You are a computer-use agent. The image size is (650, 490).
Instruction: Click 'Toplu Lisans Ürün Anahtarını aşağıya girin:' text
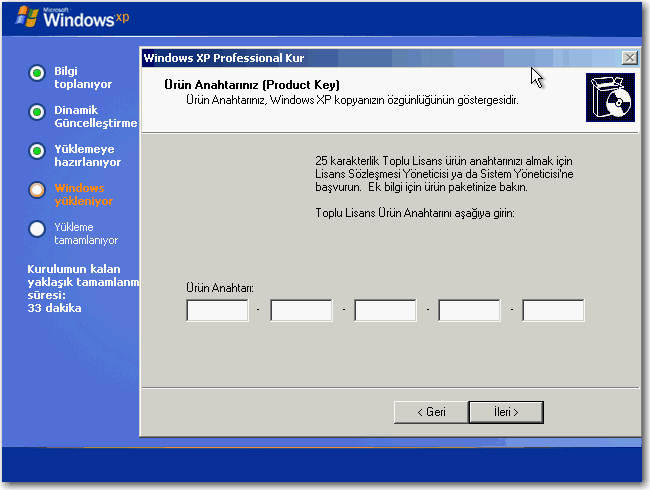(415, 213)
